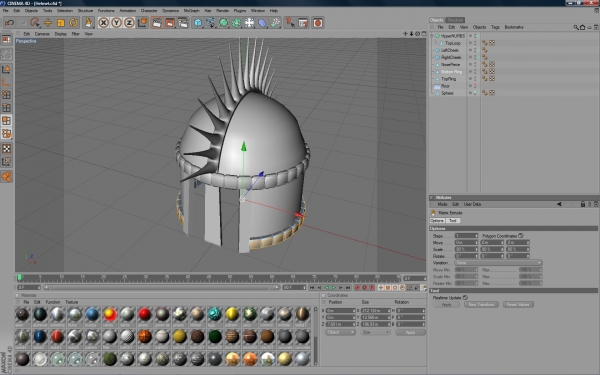Toggle RightCheek green enable checkmark
Viewport: 600px width, 375px height.
[478, 57]
